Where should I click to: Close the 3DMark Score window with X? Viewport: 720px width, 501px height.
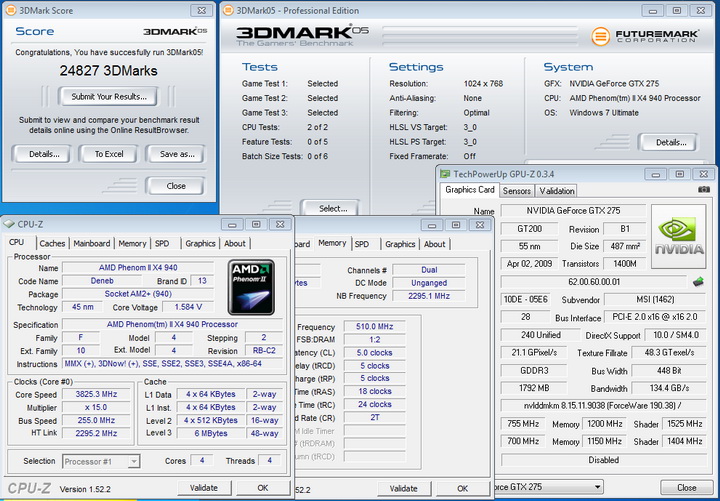(202, 10)
